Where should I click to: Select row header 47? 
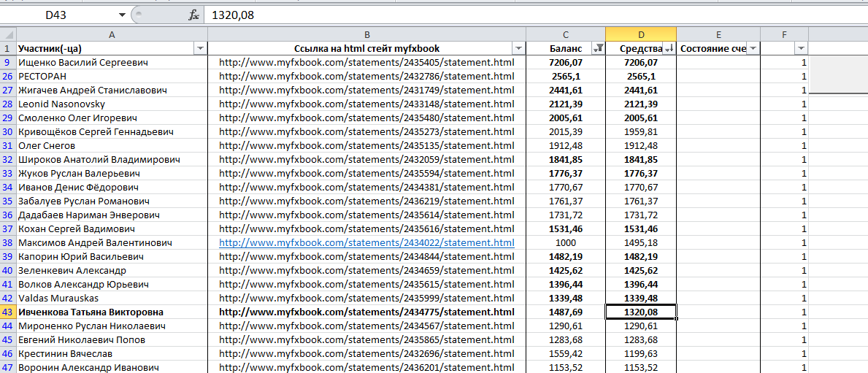(x=8, y=367)
